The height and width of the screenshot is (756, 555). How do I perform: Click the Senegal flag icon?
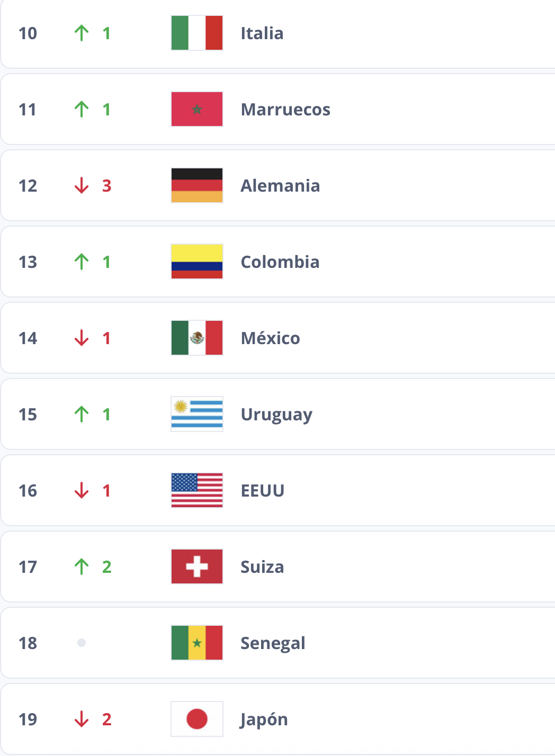197,643
